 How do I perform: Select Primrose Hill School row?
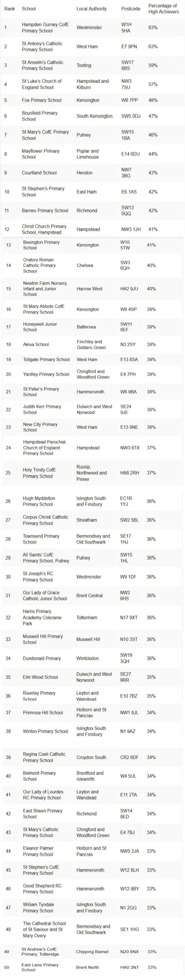click(x=92, y=713)
